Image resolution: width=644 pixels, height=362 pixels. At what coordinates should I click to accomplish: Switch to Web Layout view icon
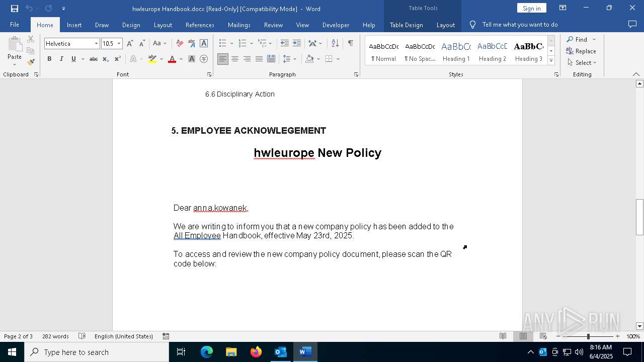[x=543, y=336]
